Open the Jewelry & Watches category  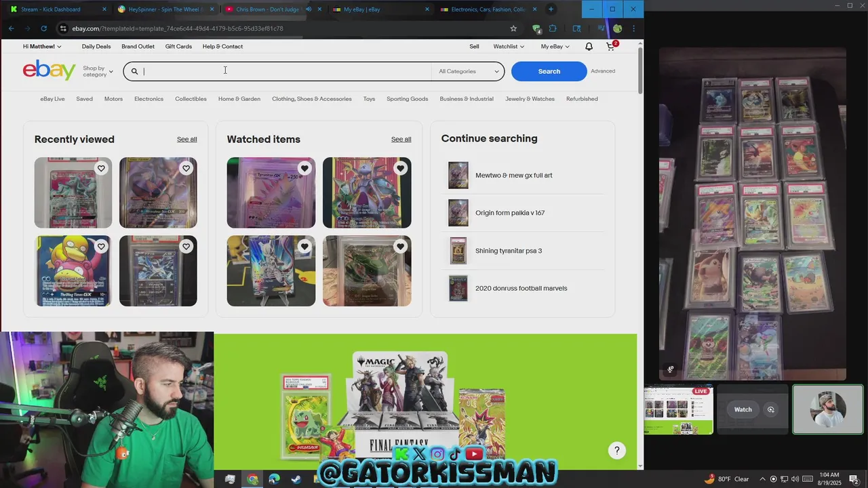(530, 99)
